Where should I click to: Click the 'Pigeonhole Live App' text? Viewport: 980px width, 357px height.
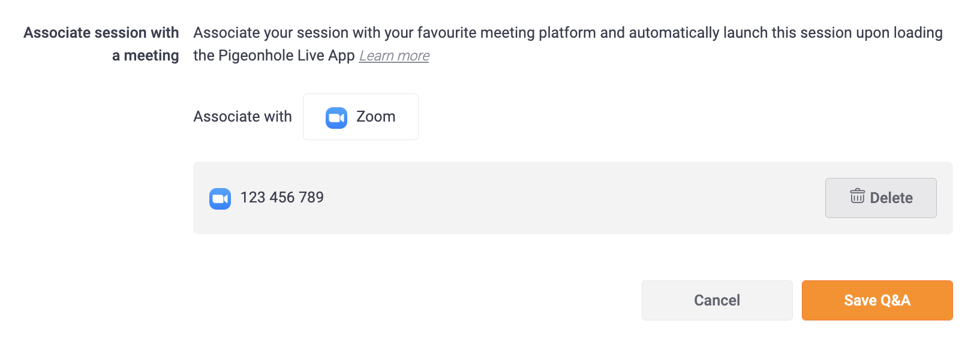click(x=287, y=56)
